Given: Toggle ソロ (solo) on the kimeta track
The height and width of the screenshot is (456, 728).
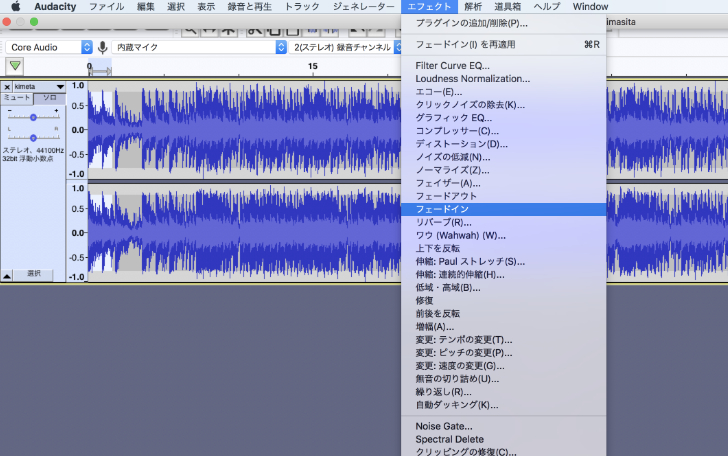Looking at the screenshot, I should click(49, 98).
